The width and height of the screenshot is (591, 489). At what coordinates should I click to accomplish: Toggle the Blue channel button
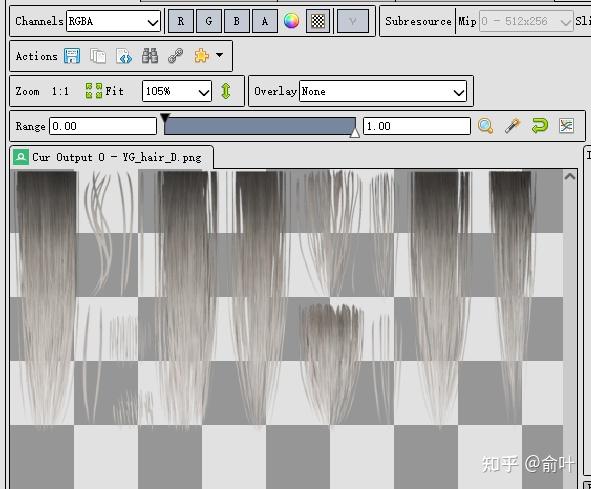click(237, 21)
